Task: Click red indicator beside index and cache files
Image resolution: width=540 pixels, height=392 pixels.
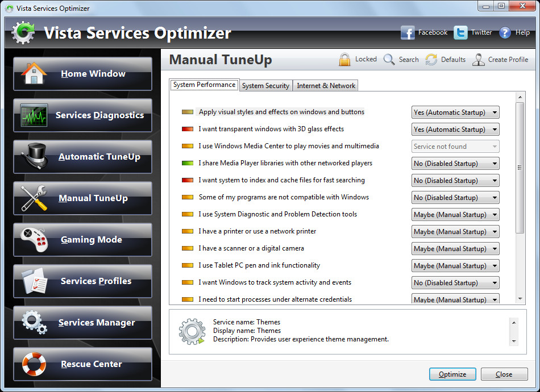Action: (x=188, y=180)
